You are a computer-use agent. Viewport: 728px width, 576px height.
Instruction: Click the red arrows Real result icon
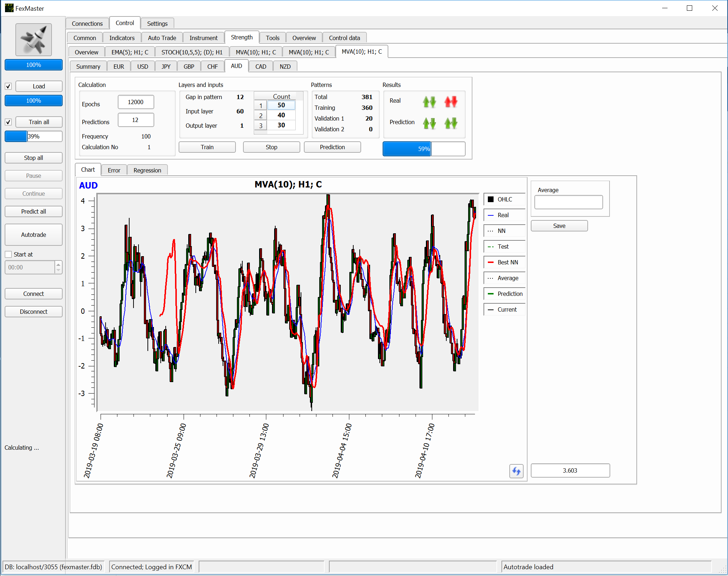[451, 102]
